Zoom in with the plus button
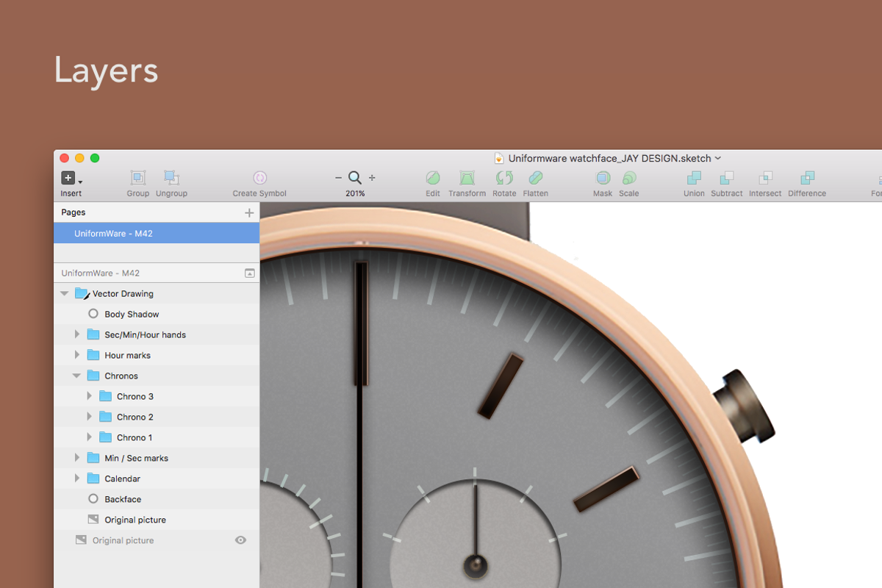Screen dimensions: 882x588 pyautogui.click(x=372, y=178)
